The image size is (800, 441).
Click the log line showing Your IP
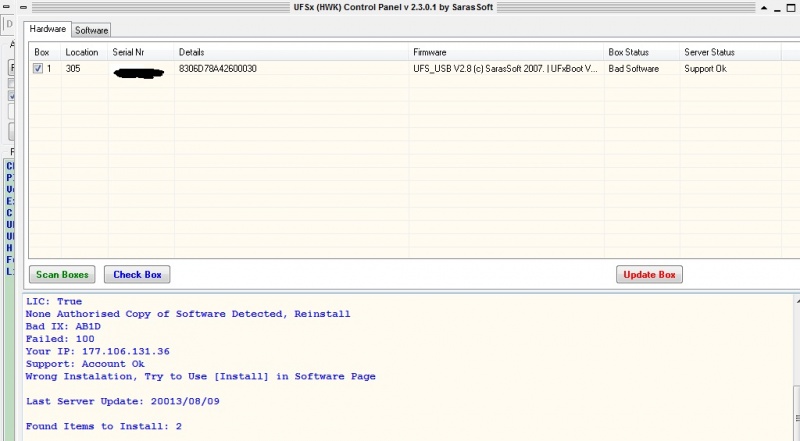coord(97,351)
